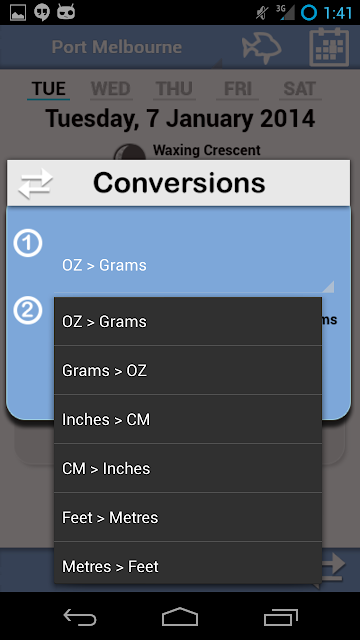Viewport: 360px width, 640px height.
Task: Choose Inches > CM conversion
Action: [188, 419]
